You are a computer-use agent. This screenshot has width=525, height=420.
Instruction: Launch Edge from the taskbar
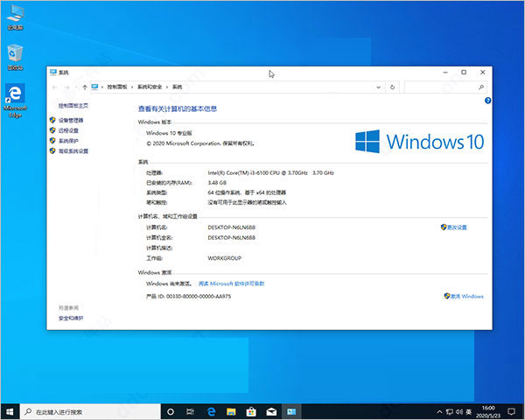coord(211,412)
